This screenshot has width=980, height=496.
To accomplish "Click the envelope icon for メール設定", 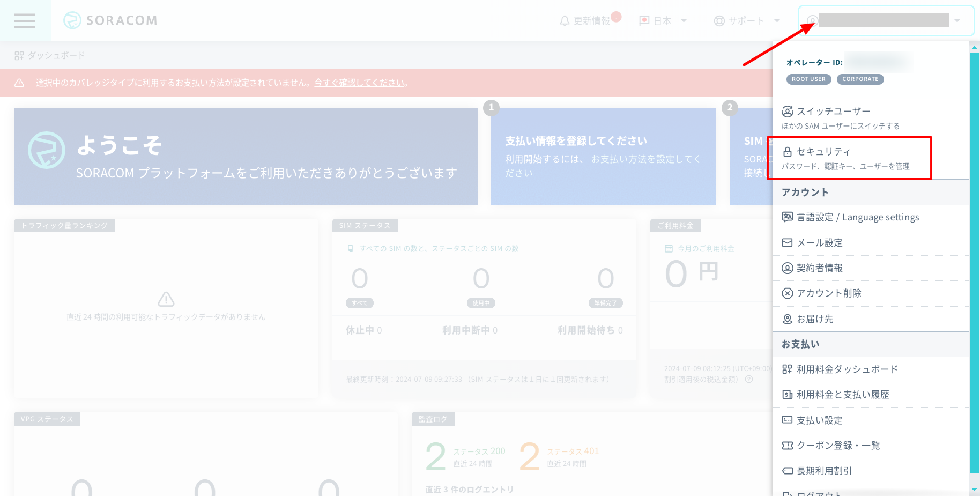I will pyautogui.click(x=788, y=242).
